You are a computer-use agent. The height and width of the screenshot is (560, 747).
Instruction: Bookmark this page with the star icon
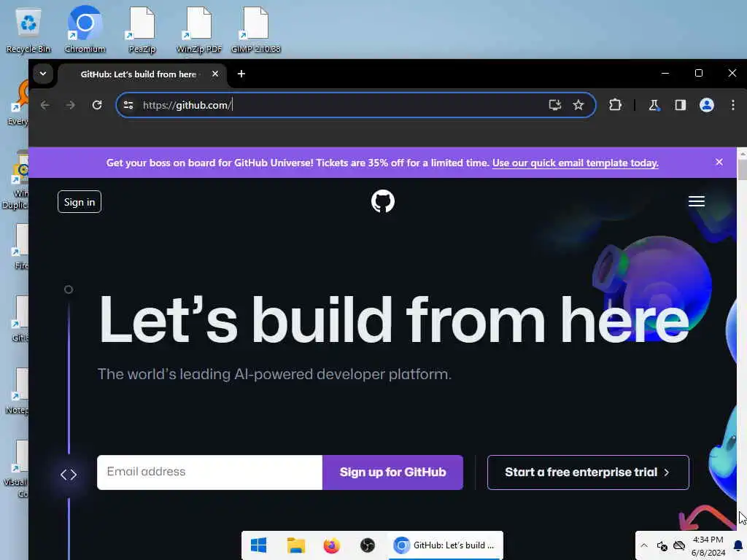578,105
